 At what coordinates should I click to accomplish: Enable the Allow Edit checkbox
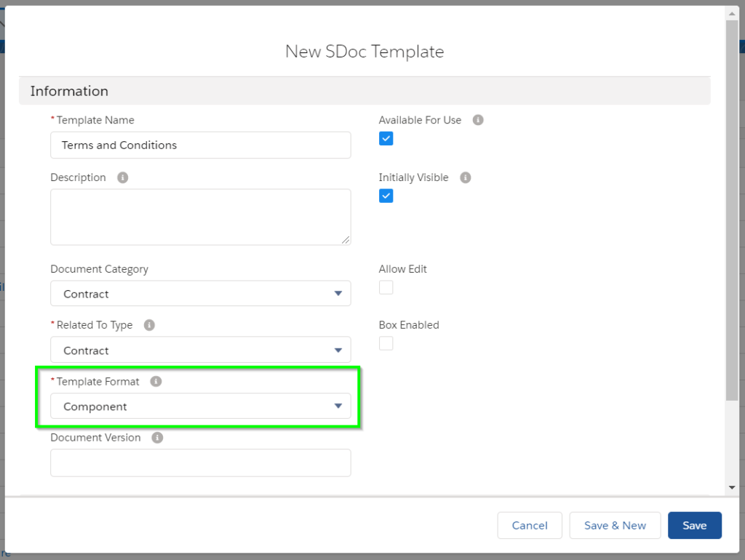386,287
